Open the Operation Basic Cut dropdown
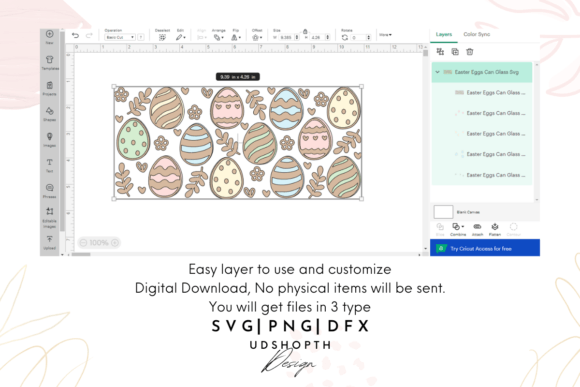 [x=120, y=37]
